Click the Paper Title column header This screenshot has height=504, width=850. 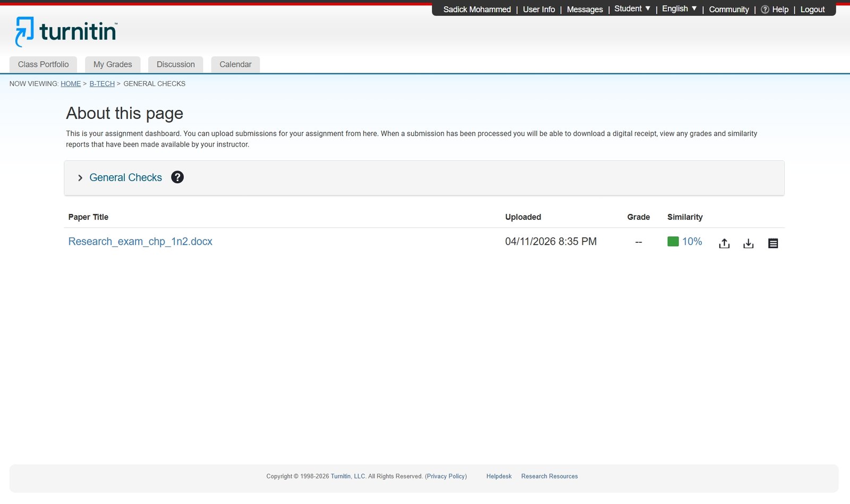tap(88, 217)
